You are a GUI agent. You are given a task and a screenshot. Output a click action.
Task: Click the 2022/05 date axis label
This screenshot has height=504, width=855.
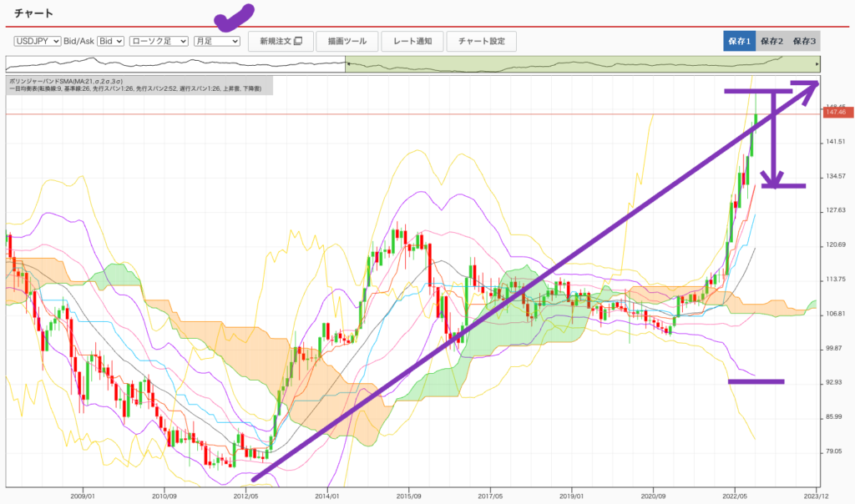click(x=735, y=496)
